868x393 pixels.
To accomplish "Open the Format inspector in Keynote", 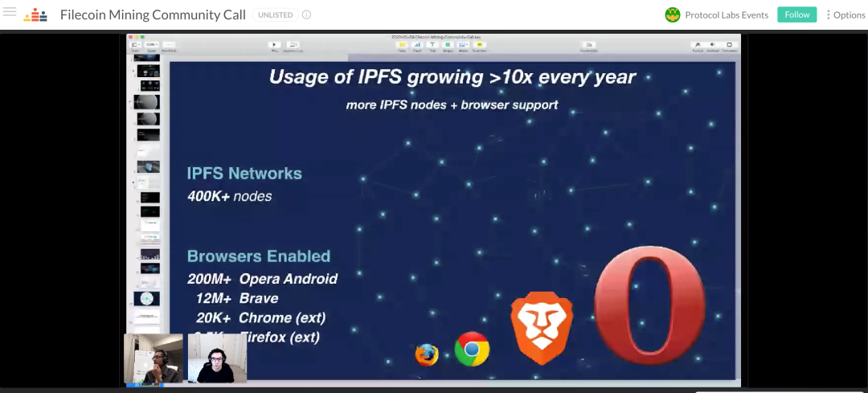I will (698, 46).
